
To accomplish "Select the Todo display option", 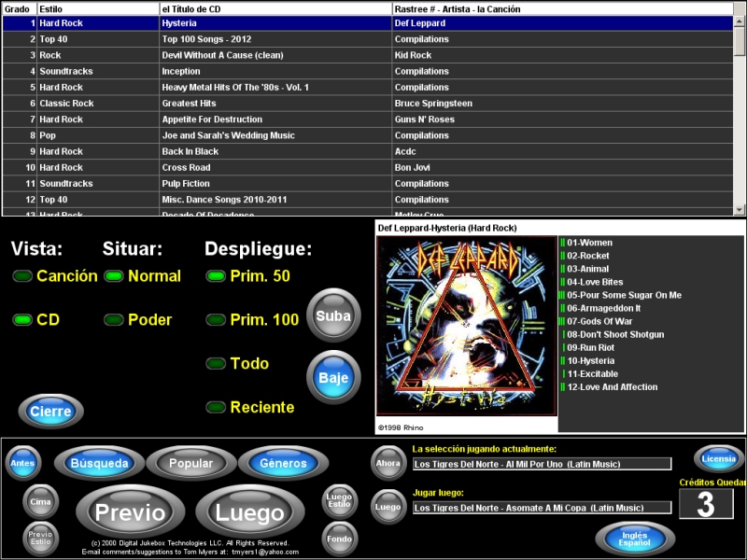I will [x=216, y=363].
